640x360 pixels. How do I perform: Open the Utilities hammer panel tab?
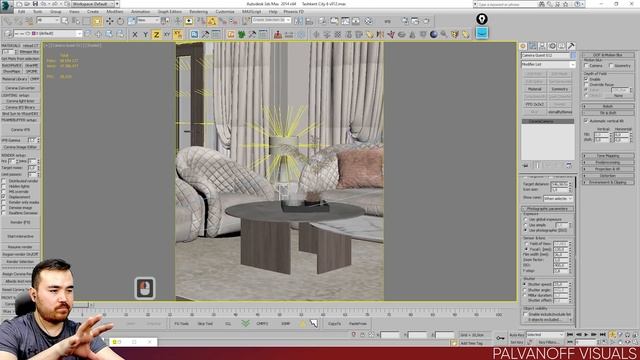[x=571, y=46]
